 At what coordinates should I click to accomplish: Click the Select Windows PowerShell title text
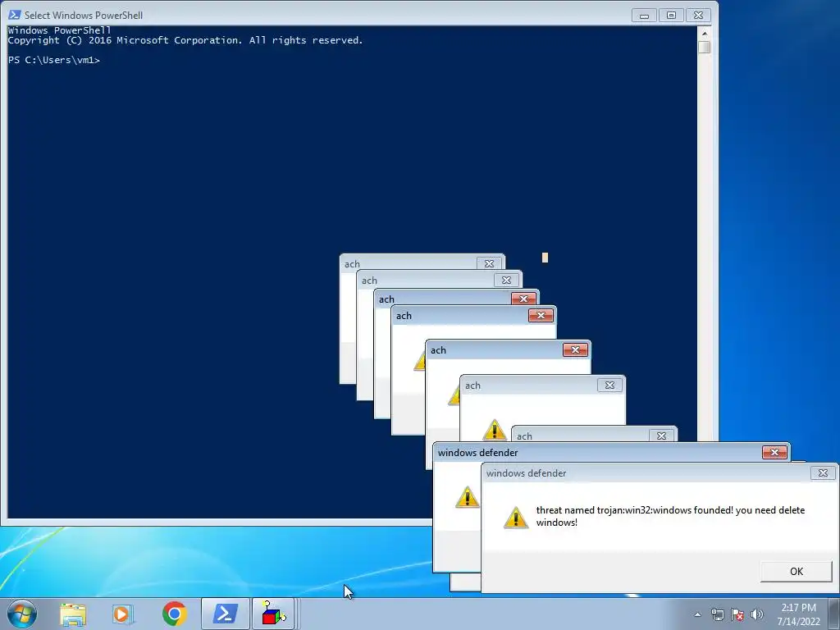[x=84, y=15]
